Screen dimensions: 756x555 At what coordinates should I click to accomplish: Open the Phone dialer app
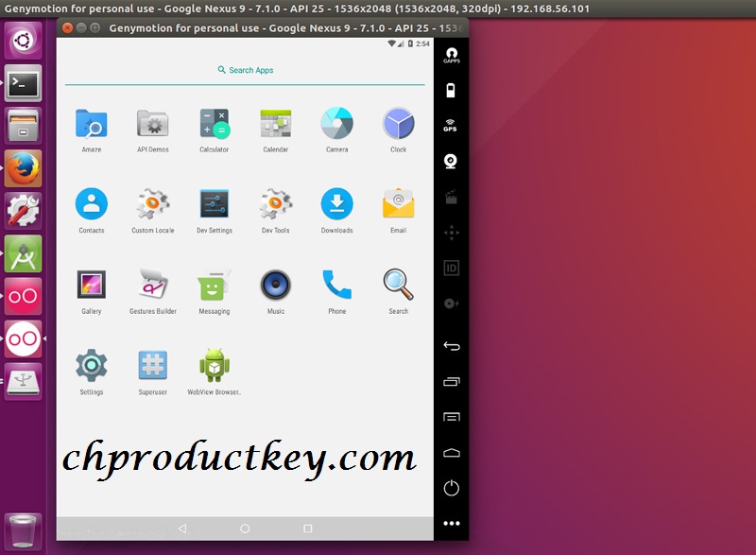tap(337, 285)
